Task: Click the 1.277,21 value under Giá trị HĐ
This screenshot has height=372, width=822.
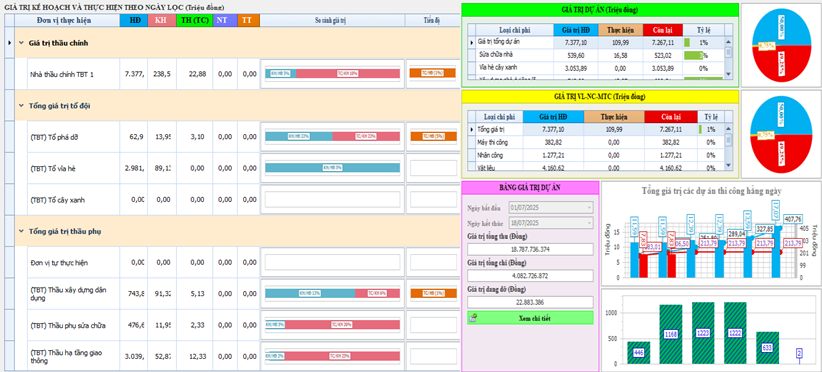Action: [553, 155]
